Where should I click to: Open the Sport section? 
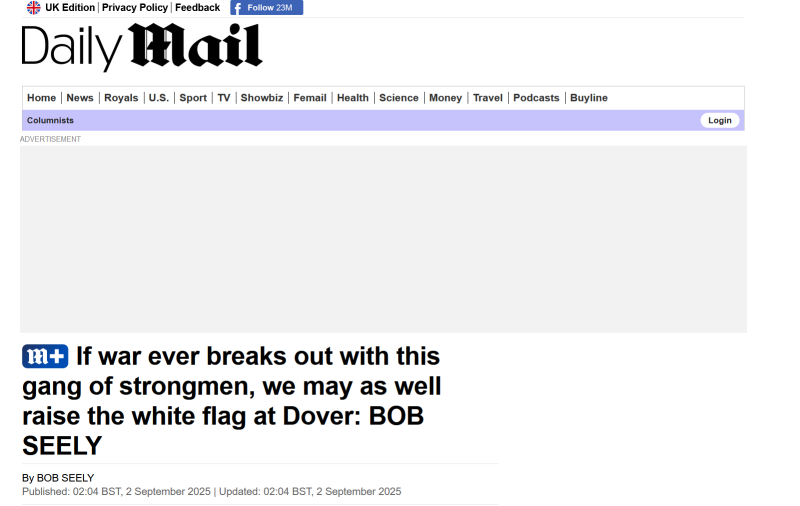pos(193,98)
